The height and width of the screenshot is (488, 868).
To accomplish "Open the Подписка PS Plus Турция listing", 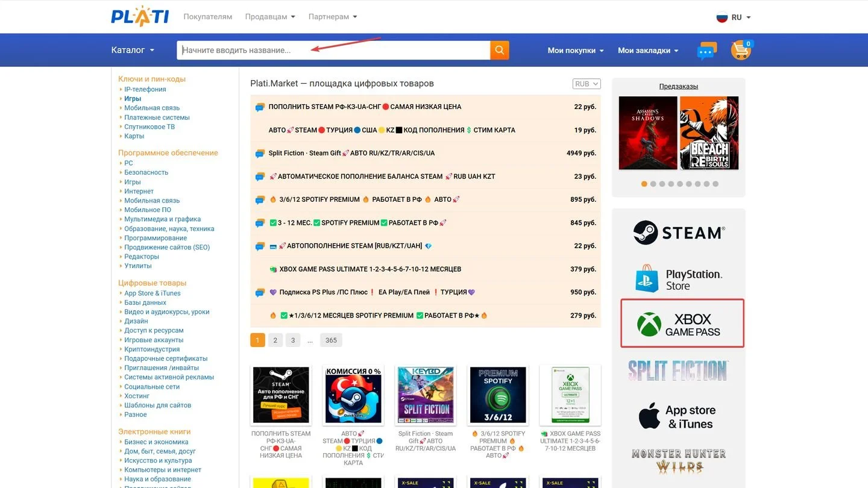I will click(x=426, y=292).
